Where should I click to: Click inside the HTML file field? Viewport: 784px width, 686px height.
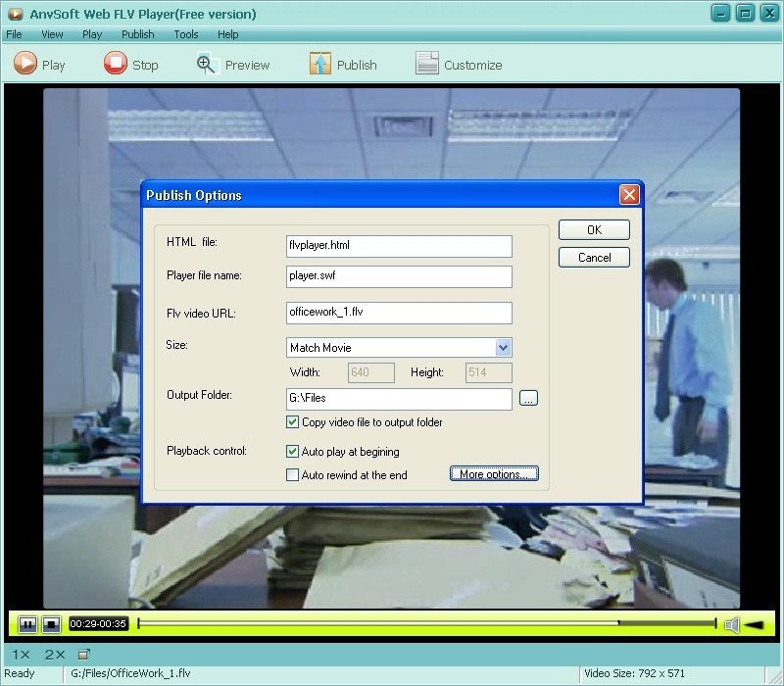tap(397, 246)
